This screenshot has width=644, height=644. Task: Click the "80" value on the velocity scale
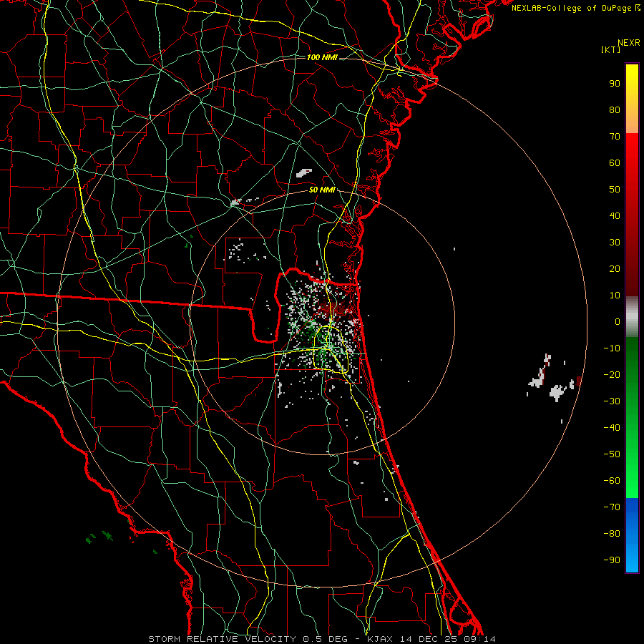click(x=615, y=110)
